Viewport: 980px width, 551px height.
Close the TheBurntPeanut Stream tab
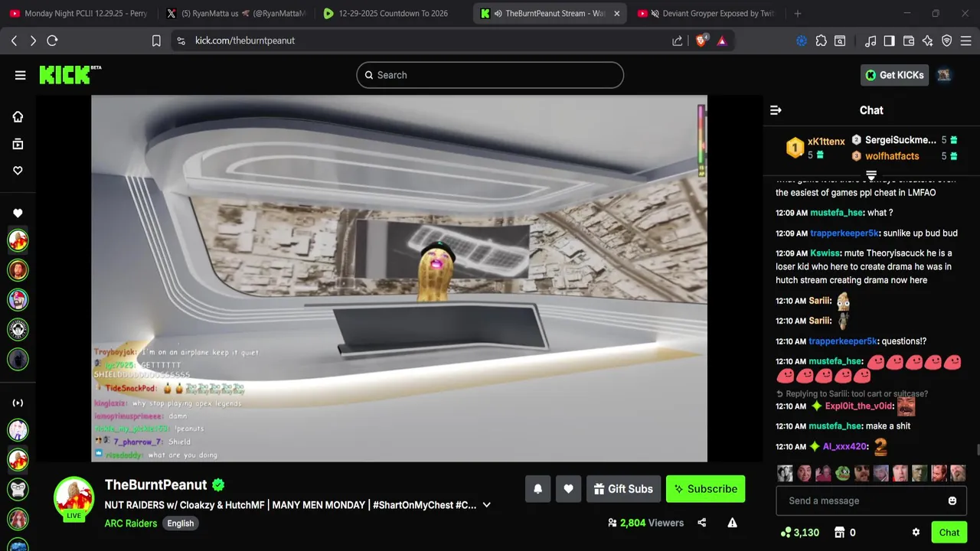click(x=616, y=13)
